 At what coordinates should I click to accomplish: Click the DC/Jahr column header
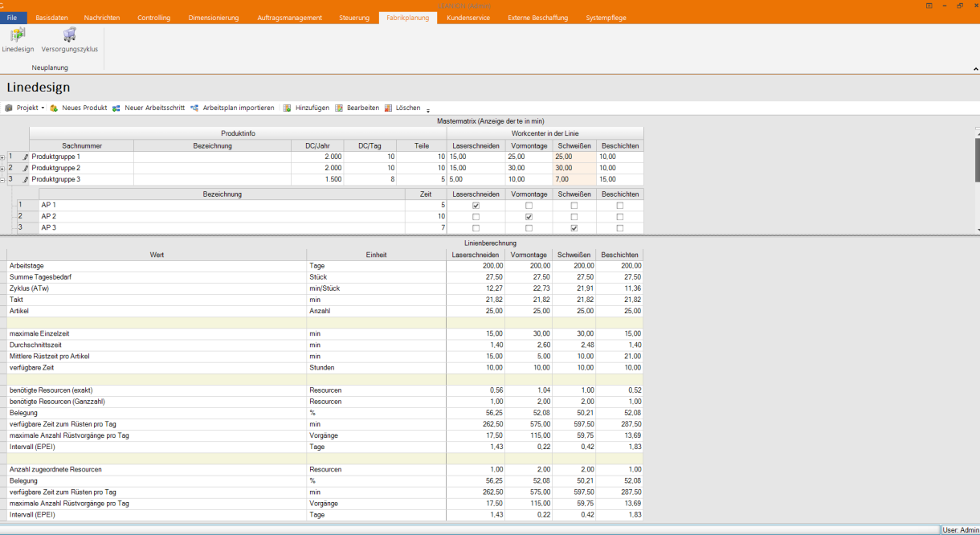click(x=317, y=146)
